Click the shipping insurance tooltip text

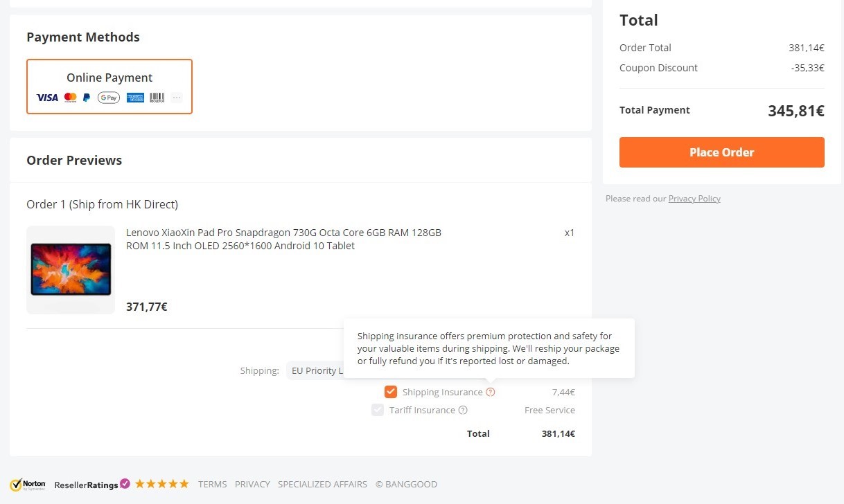pyautogui.click(x=489, y=348)
